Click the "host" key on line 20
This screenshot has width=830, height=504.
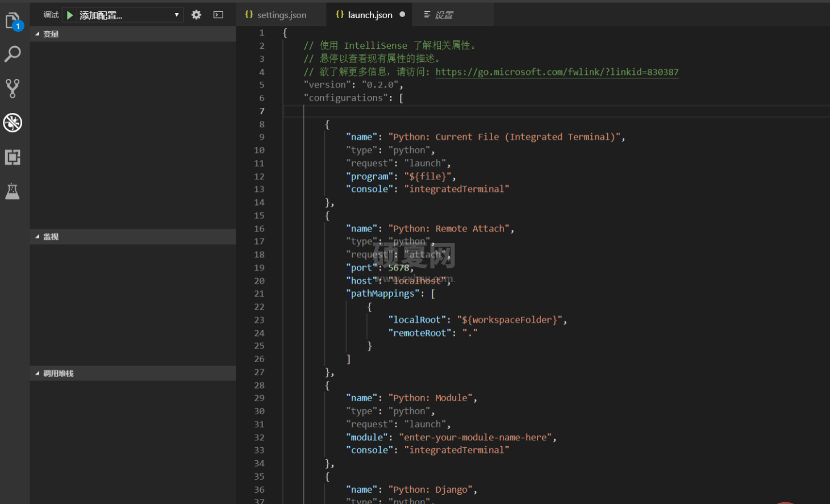361,281
